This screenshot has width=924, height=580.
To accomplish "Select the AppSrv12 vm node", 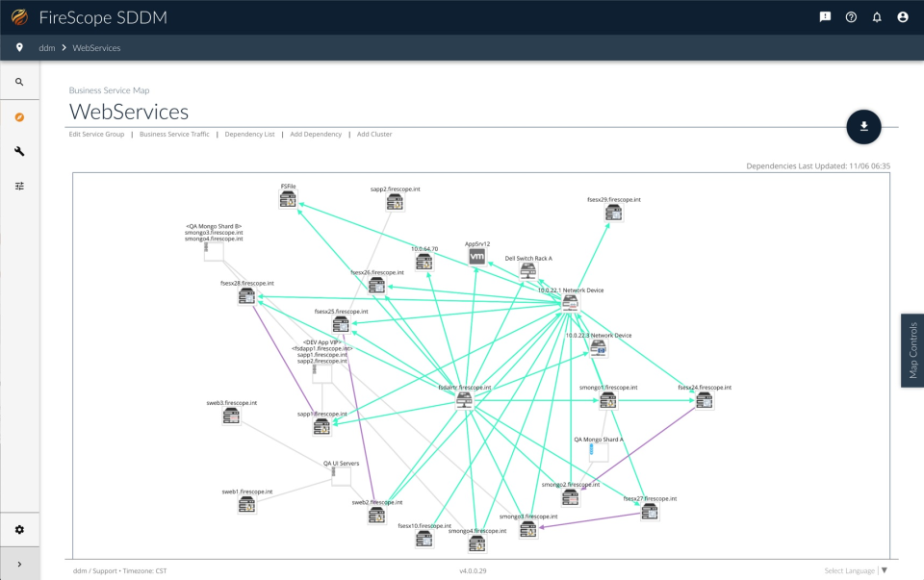I will [x=476, y=256].
